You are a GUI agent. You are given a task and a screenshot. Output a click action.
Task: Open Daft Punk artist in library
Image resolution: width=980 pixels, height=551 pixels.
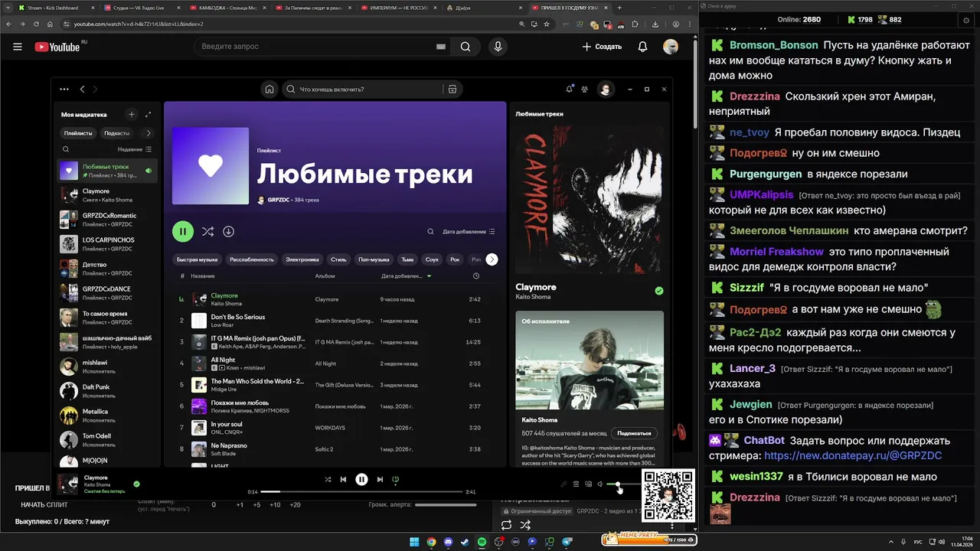tap(107, 390)
